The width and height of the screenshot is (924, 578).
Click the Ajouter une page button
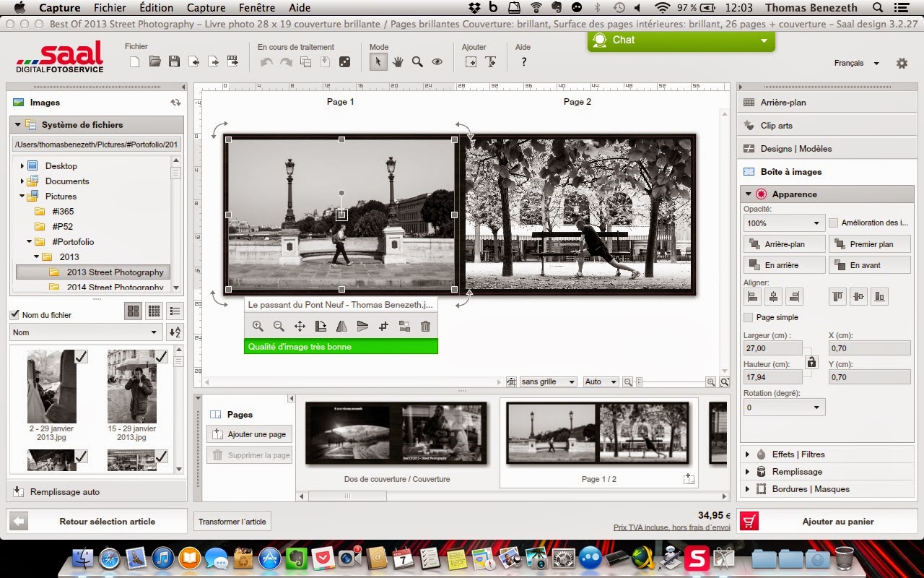[x=250, y=434]
